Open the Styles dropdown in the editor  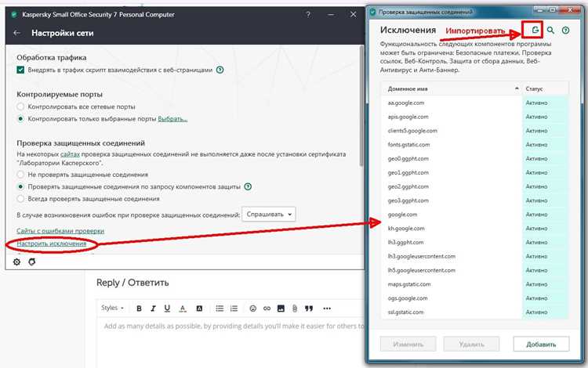click(x=112, y=308)
